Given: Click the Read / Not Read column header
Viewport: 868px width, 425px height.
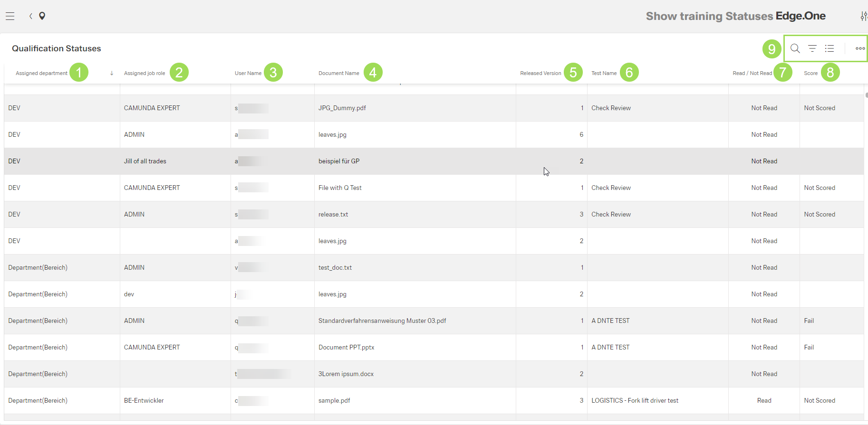Looking at the screenshot, I should (752, 73).
